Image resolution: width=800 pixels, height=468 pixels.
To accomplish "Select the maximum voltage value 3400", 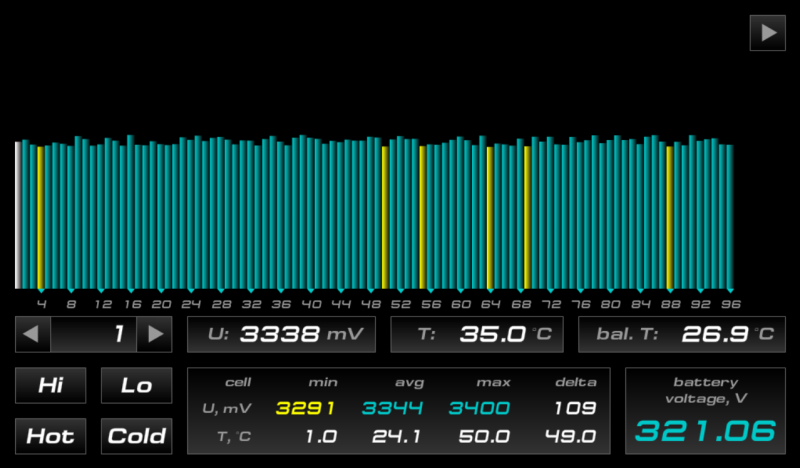I will 479,408.
